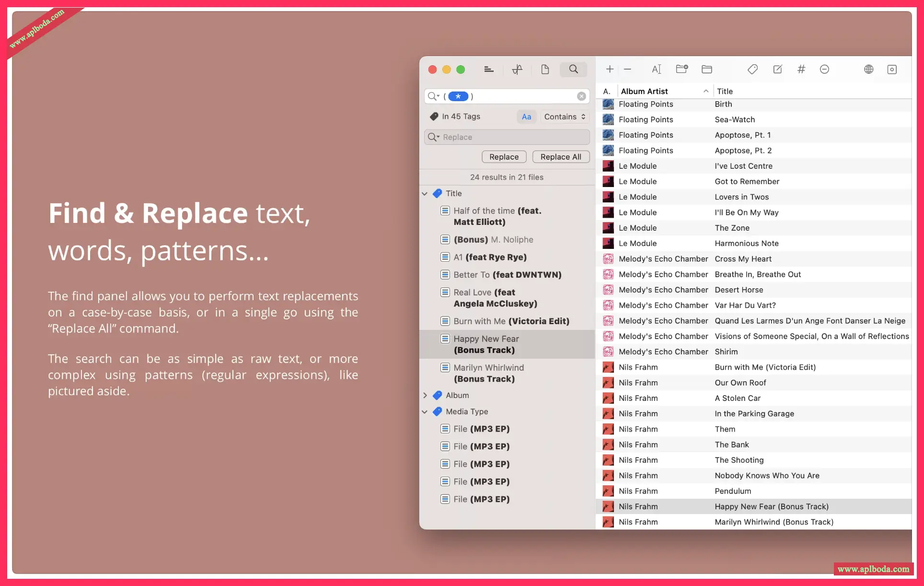Click the tag icon in toolbar
The width and height of the screenshot is (924, 586).
point(752,70)
